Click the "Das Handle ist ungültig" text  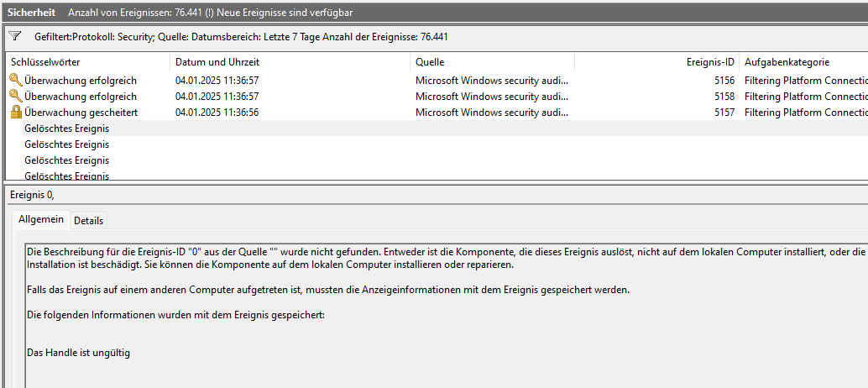click(79, 353)
